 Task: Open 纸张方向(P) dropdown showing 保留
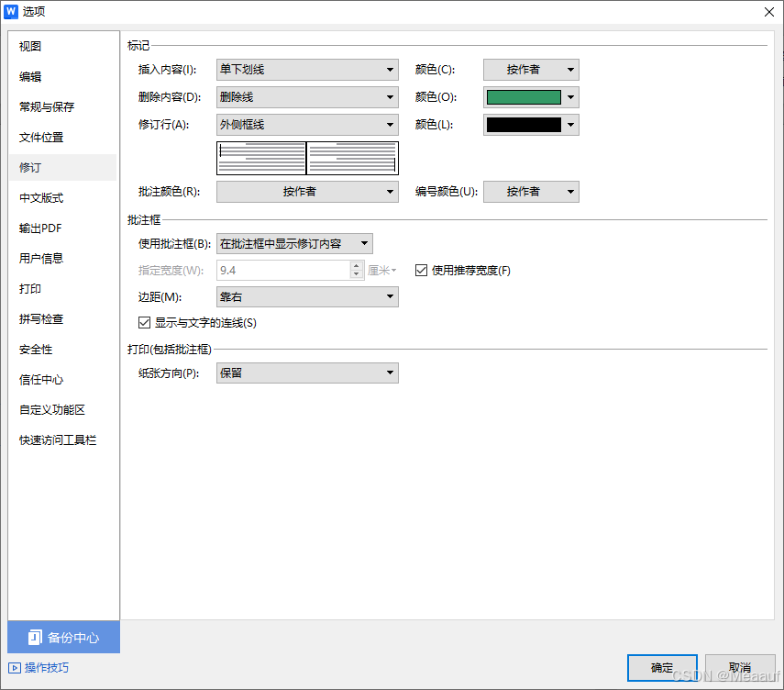pos(307,373)
